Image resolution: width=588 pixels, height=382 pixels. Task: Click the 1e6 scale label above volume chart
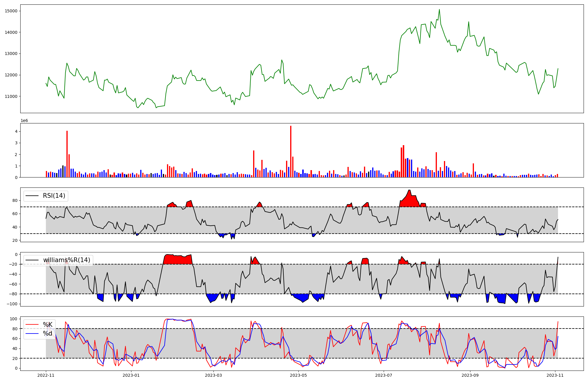pyautogui.click(x=24, y=121)
